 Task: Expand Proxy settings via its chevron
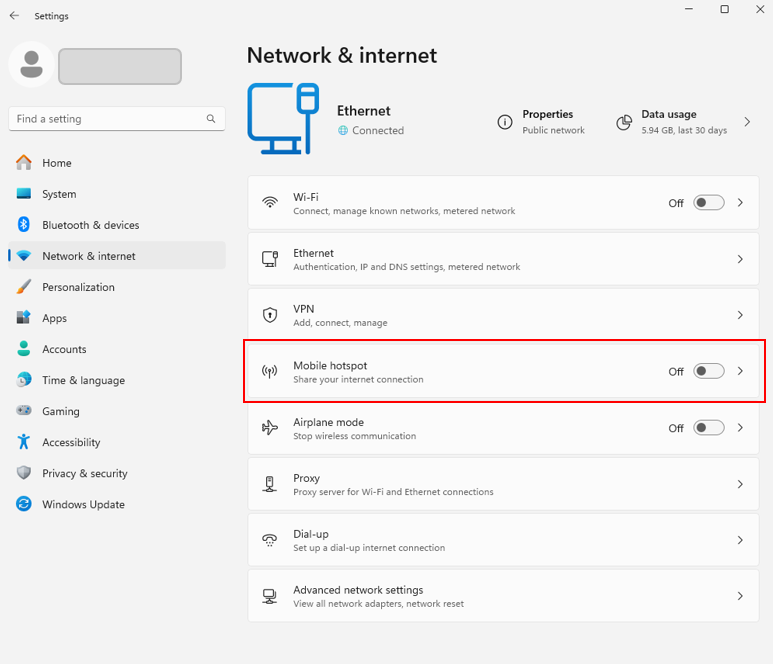pyautogui.click(x=740, y=484)
